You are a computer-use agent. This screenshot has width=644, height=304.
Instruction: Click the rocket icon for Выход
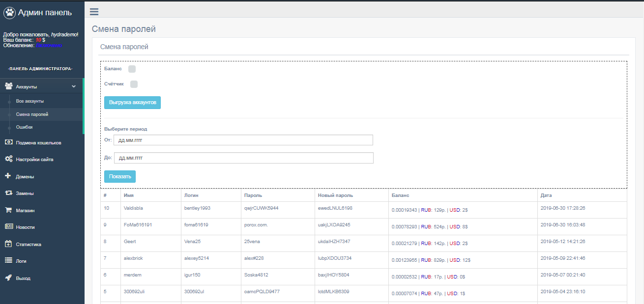coord(8,277)
